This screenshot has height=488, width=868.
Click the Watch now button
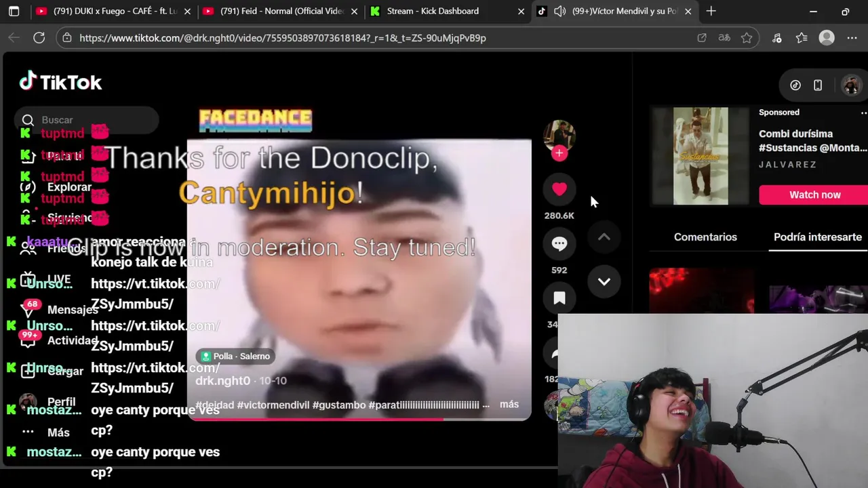click(814, 195)
